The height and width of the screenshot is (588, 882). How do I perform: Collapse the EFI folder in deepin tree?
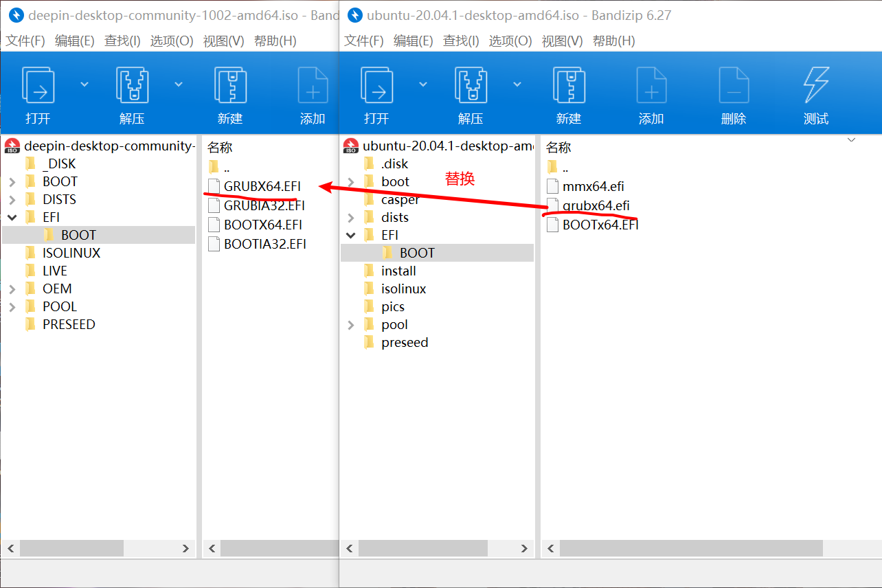[x=12, y=217]
